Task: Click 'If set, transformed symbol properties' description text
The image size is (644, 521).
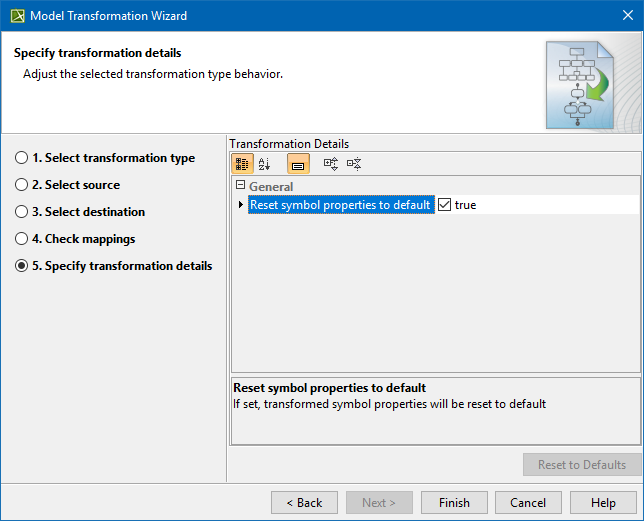Action: (x=389, y=404)
